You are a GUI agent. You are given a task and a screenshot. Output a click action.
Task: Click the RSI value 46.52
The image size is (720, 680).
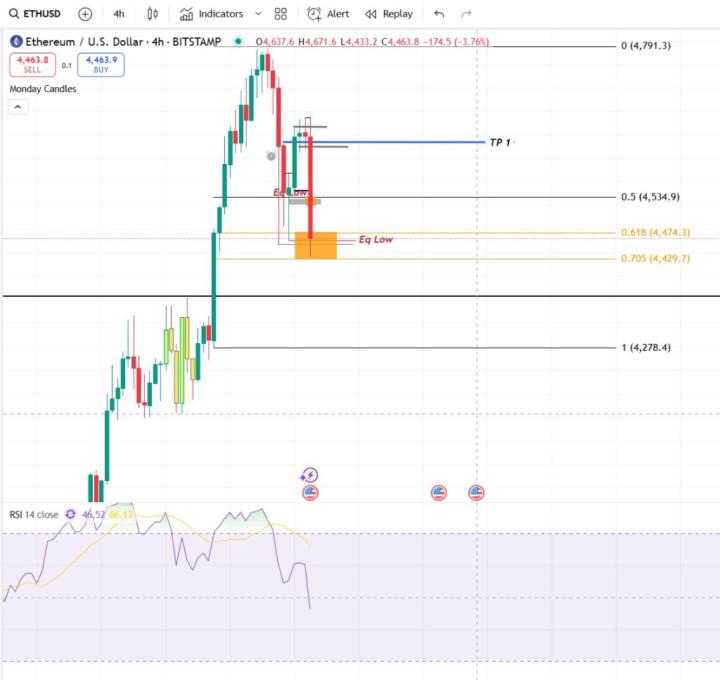coord(93,515)
